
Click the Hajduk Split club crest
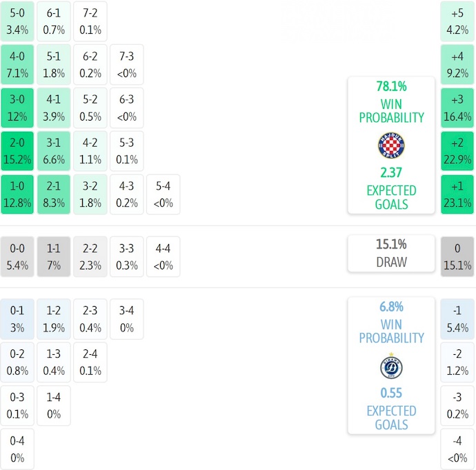[x=391, y=145]
